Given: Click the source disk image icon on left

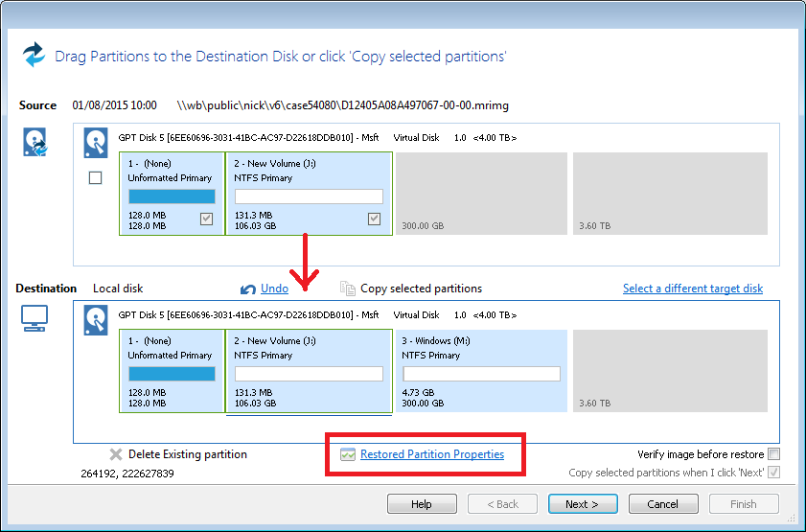Looking at the screenshot, I should 35,143.
